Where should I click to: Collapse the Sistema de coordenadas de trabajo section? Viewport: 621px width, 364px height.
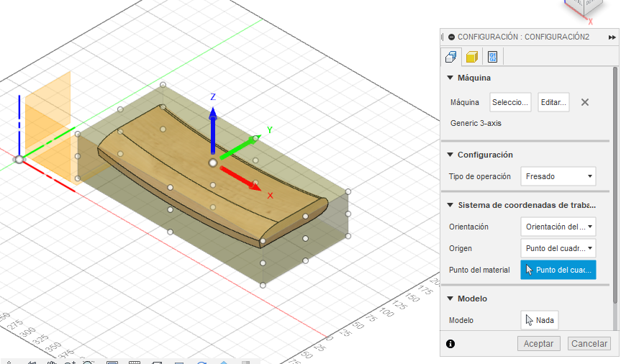[450, 205]
